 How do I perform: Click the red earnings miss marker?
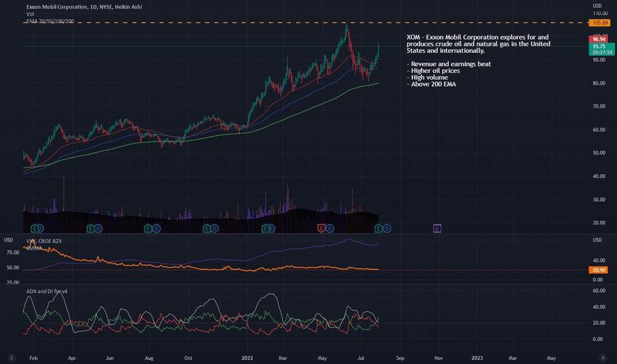tap(321, 228)
